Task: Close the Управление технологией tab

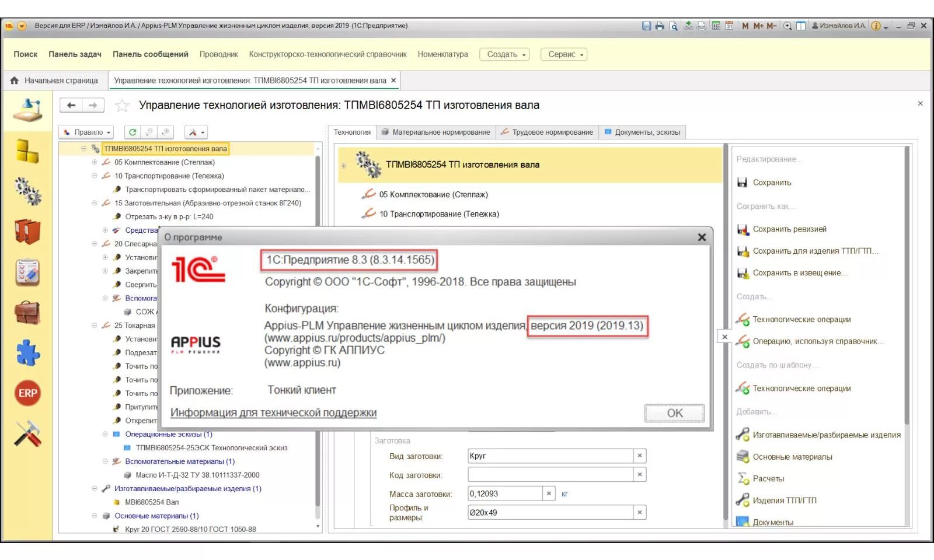Action: (393, 80)
